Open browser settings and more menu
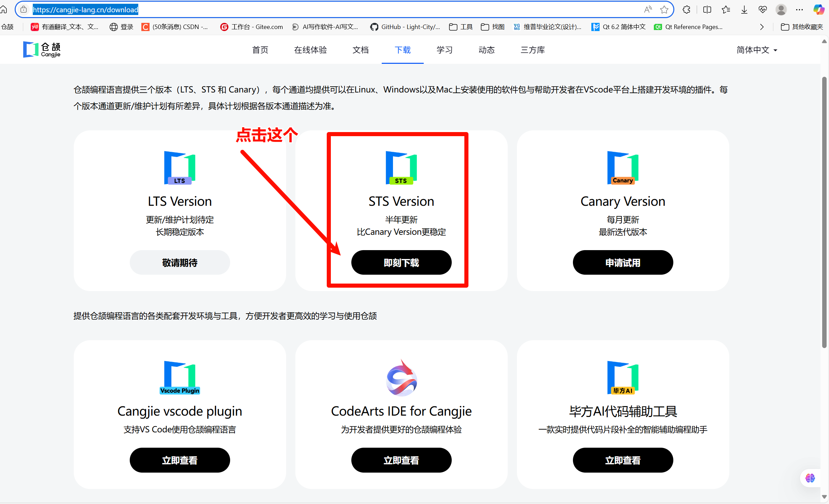 pos(799,10)
